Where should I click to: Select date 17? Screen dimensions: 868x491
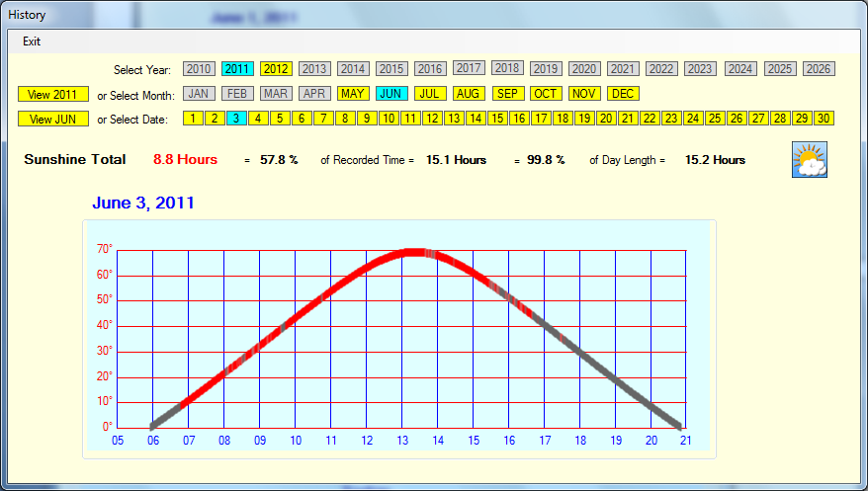pyautogui.click(x=542, y=119)
